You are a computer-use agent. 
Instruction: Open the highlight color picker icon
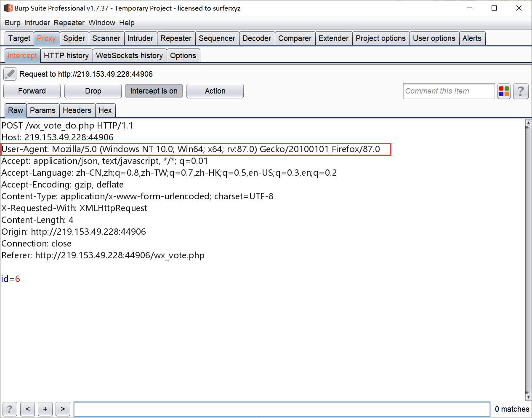tap(504, 91)
